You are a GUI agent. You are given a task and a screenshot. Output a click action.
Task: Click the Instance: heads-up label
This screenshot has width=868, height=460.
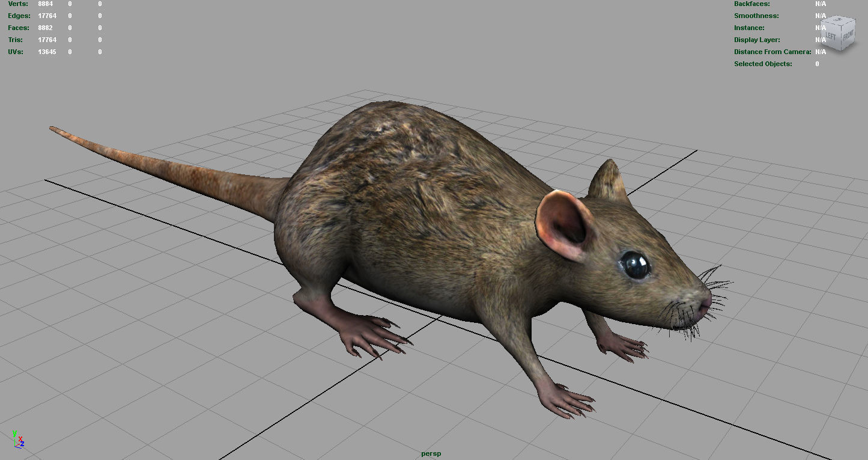pos(749,28)
